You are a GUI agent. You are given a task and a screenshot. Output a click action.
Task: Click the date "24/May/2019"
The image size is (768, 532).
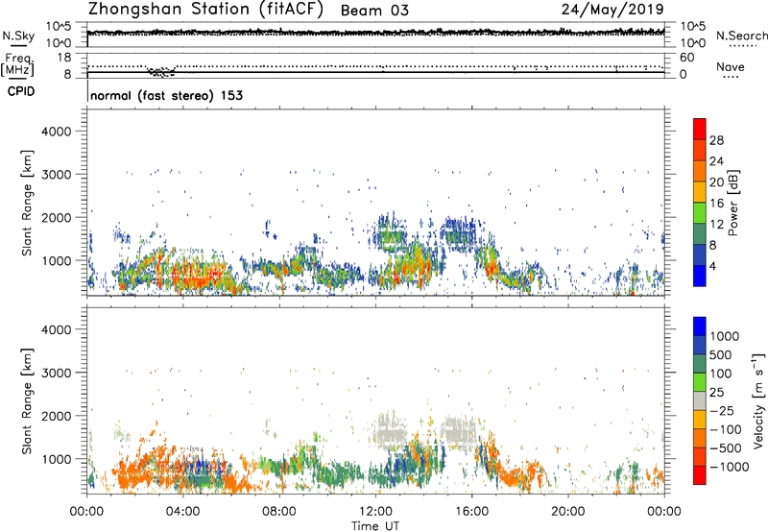pyautogui.click(x=612, y=10)
